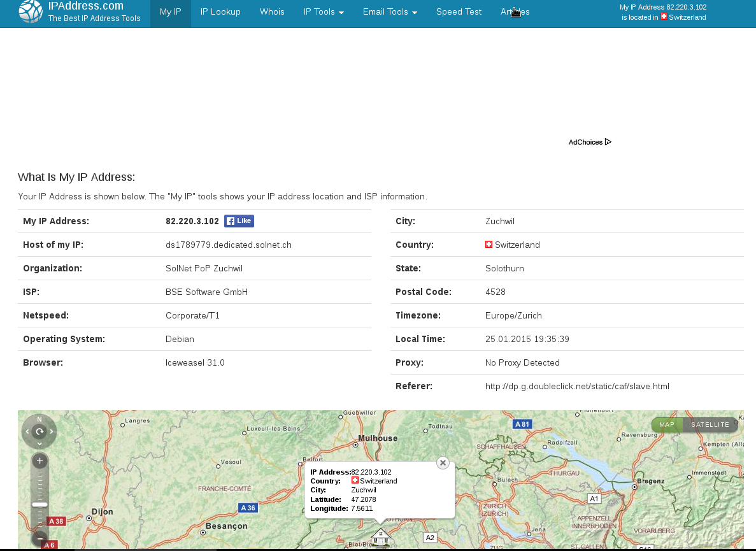This screenshot has width=756, height=551.
Task: Open AdChoices info icon
Action: pos(608,141)
